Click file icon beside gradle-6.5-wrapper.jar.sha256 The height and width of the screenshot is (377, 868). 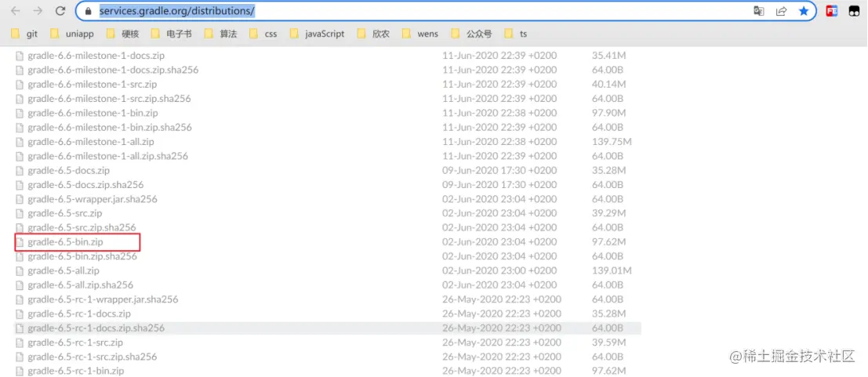(20, 199)
